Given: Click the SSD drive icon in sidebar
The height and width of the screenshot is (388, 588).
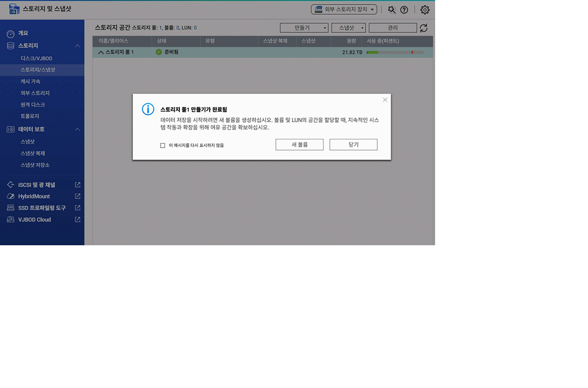Looking at the screenshot, I should [x=10, y=208].
